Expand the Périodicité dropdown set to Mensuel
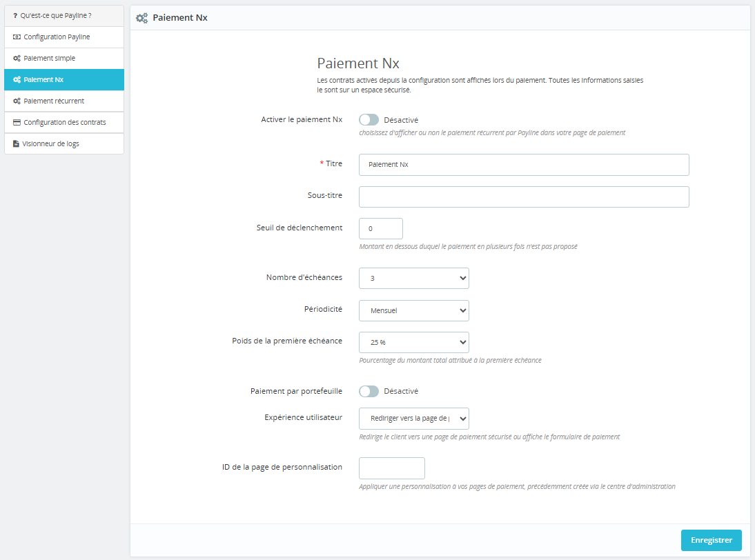The height and width of the screenshot is (560, 755). point(414,310)
